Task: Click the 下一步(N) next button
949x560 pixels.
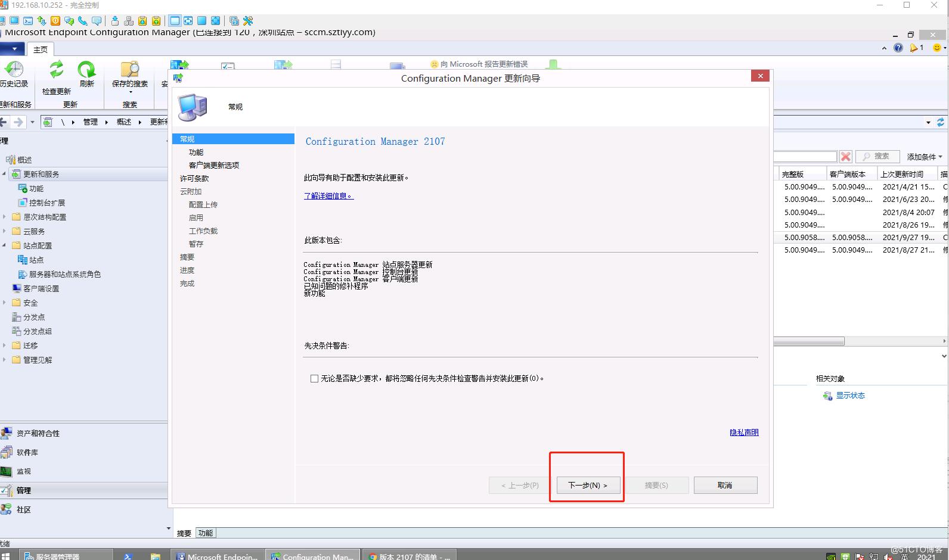Action: coord(588,485)
